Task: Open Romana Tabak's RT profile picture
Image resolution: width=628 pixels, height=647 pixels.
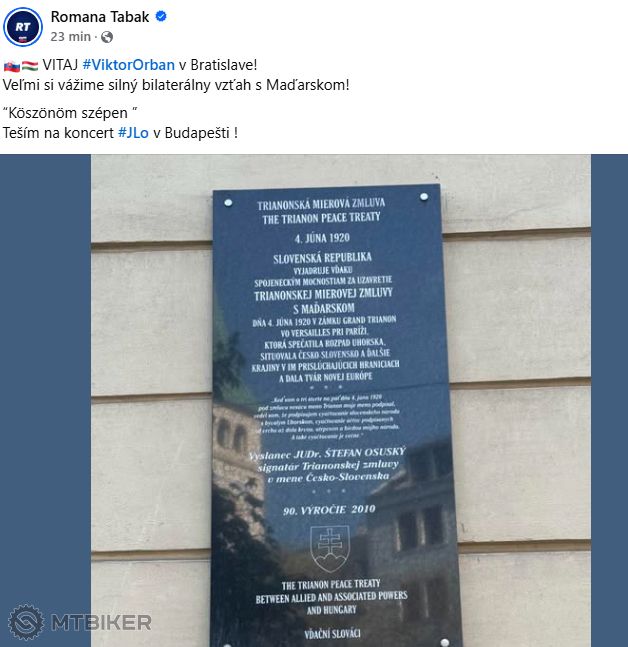Action: tap(23, 27)
